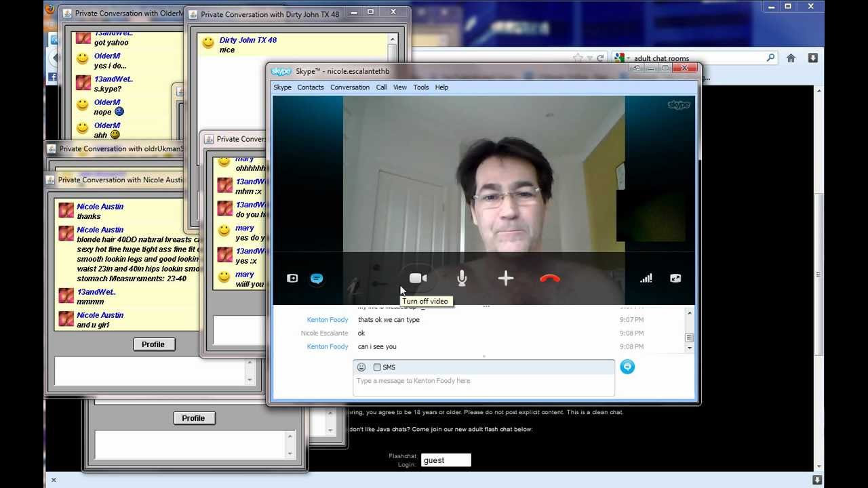Switch Skype video to full screen
Viewport: 868px width, 488px height.
[x=675, y=279]
